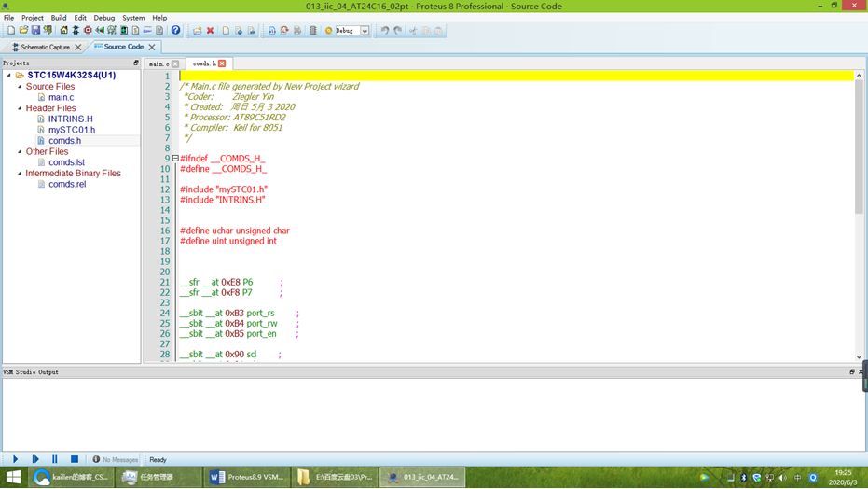The width and height of the screenshot is (868, 489).
Task: Click the Close Project toolbar icon
Action: point(48,31)
